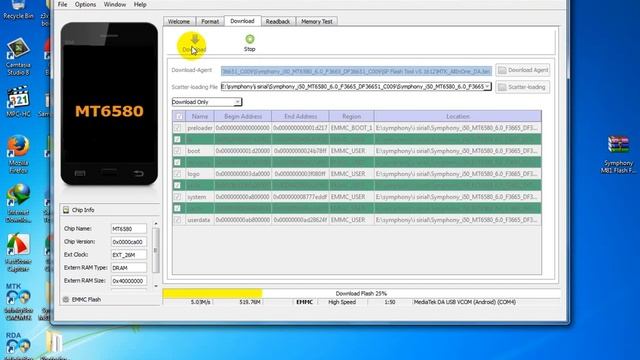Viewport: 640px width, 360px height.
Task: Click the '1:50' elapsed time in status bar
Action: [x=389, y=302]
